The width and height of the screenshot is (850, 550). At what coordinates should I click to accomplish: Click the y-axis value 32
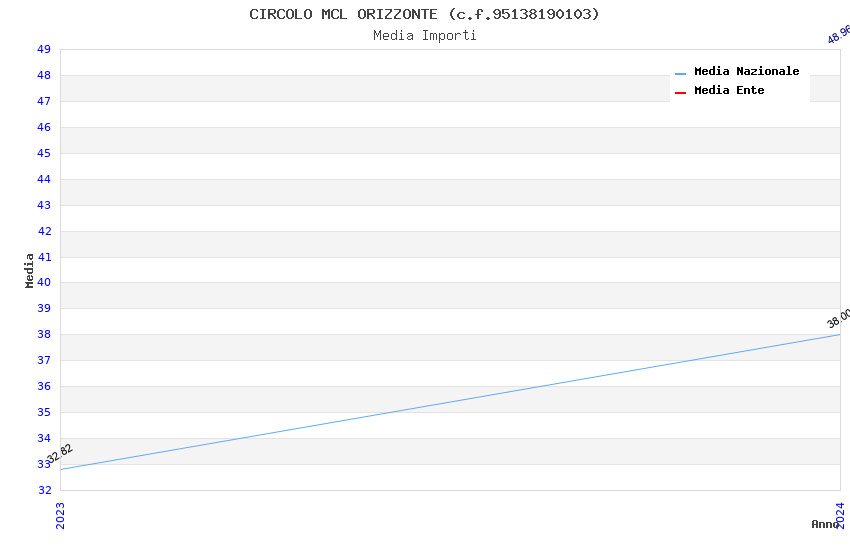click(44, 490)
